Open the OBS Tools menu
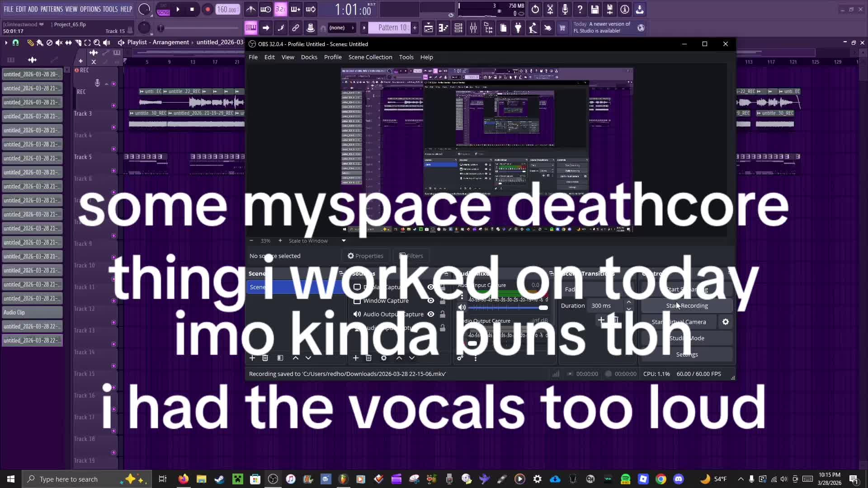Viewport: 868px width, 488px height. (406, 57)
